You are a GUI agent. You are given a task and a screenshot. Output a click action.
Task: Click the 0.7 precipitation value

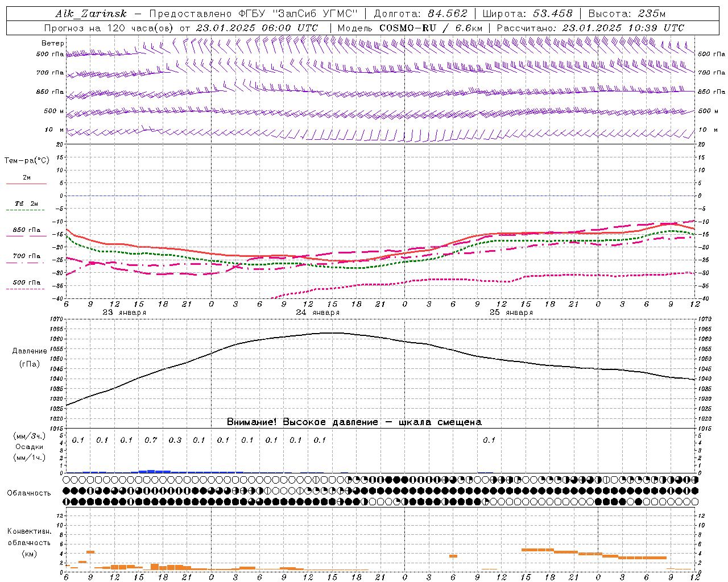(151, 440)
